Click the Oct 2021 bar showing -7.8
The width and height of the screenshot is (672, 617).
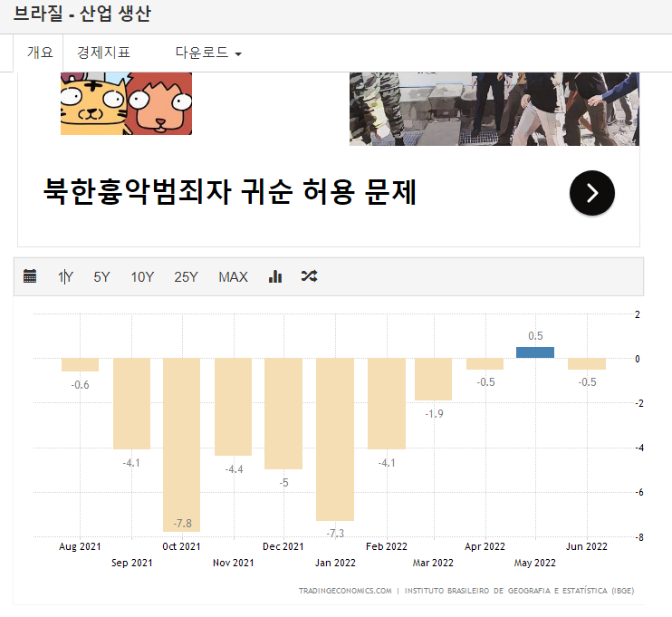click(x=181, y=445)
